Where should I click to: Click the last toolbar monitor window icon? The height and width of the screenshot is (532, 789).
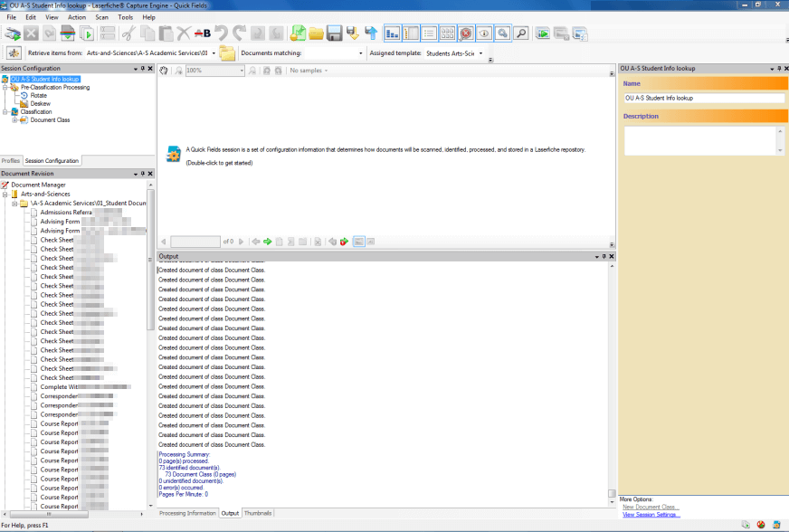click(x=580, y=33)
